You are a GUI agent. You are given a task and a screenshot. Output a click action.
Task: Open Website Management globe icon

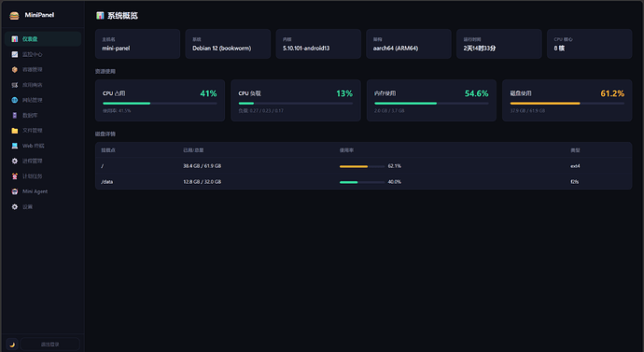pyautogui.click(x=15, y=100)
